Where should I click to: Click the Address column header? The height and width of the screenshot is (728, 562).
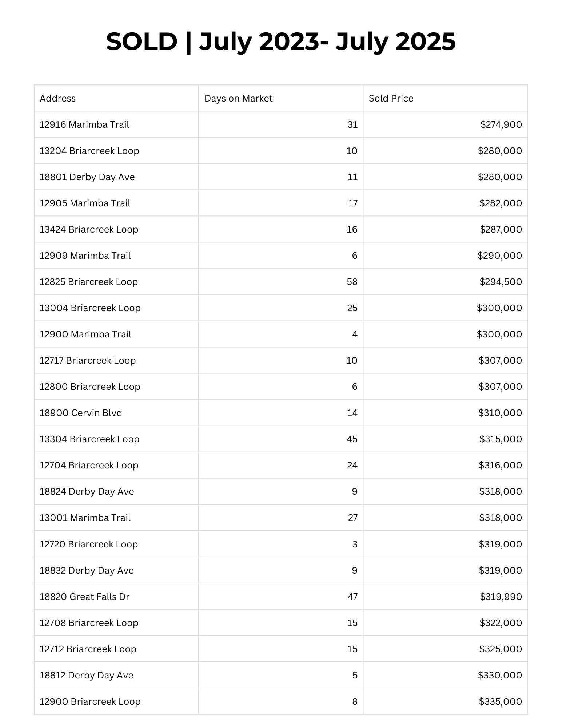[58, 98]
